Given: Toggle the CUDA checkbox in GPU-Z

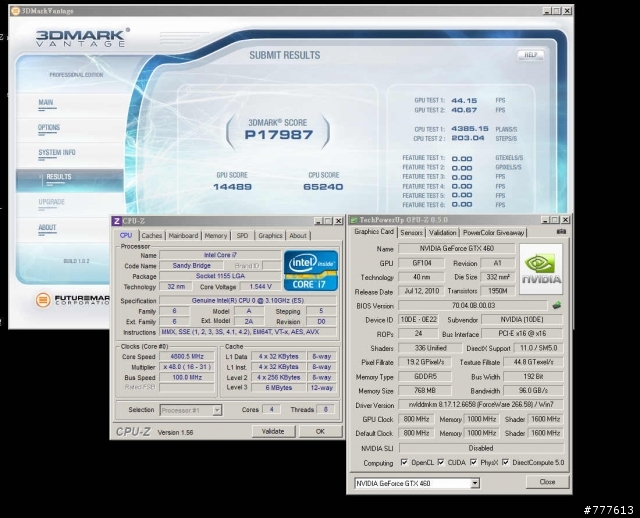Looking at the screenshot, I should (441, 462).
